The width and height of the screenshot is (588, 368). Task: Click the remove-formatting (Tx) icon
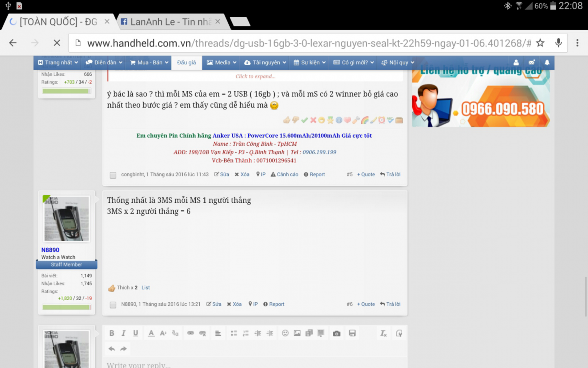[383, 334]
